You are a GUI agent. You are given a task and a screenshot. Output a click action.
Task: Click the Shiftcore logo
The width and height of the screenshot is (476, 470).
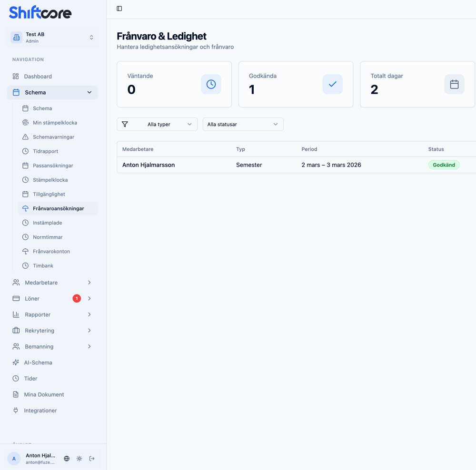point(40,12)
